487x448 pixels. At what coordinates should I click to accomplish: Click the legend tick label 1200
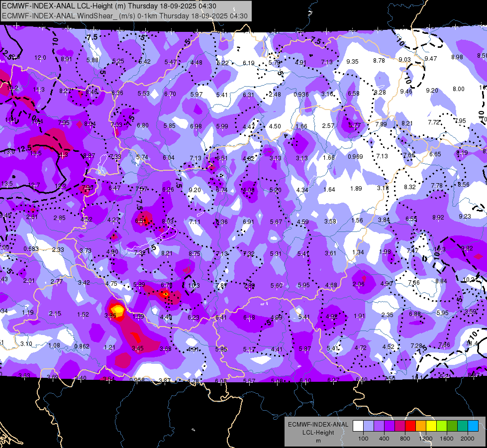click(x=426, y=439)
